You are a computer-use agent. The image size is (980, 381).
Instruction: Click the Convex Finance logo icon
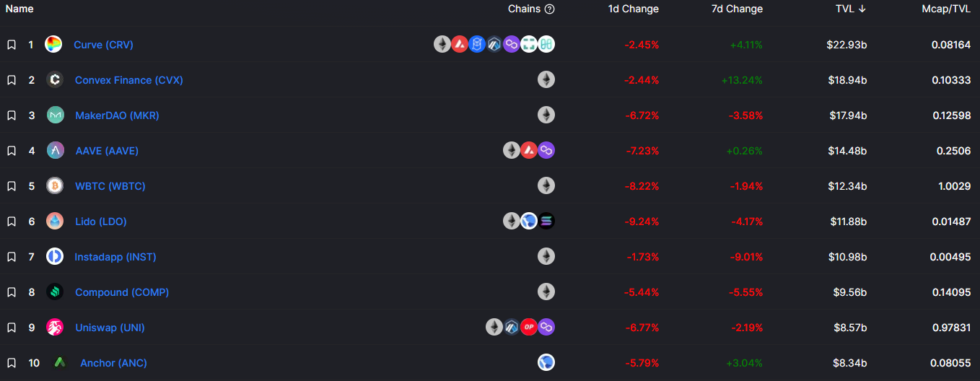tap(55, 80)
